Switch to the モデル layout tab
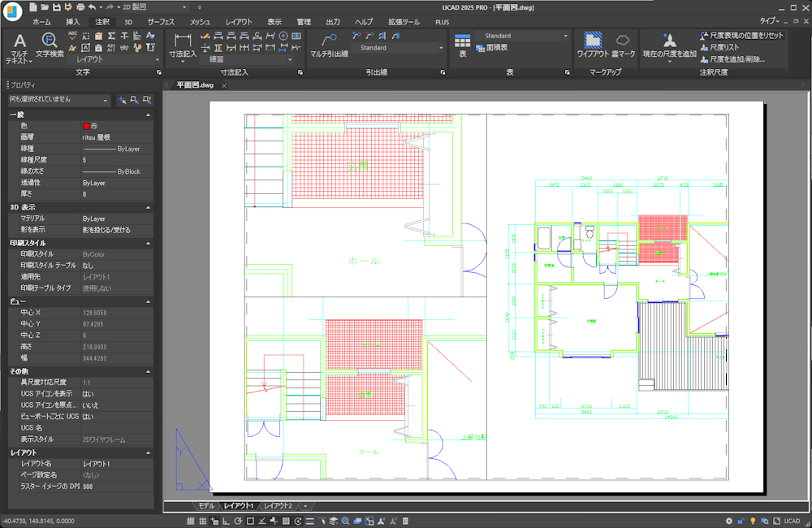This screenshot has height=528, width=812. coord(206,506)
